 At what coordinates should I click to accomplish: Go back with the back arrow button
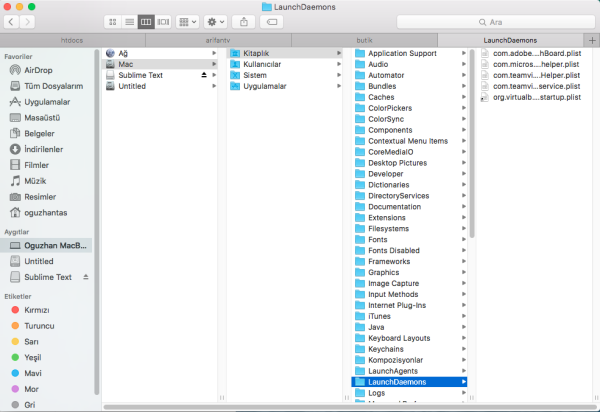pyautogui.click(x=11, y=22)
